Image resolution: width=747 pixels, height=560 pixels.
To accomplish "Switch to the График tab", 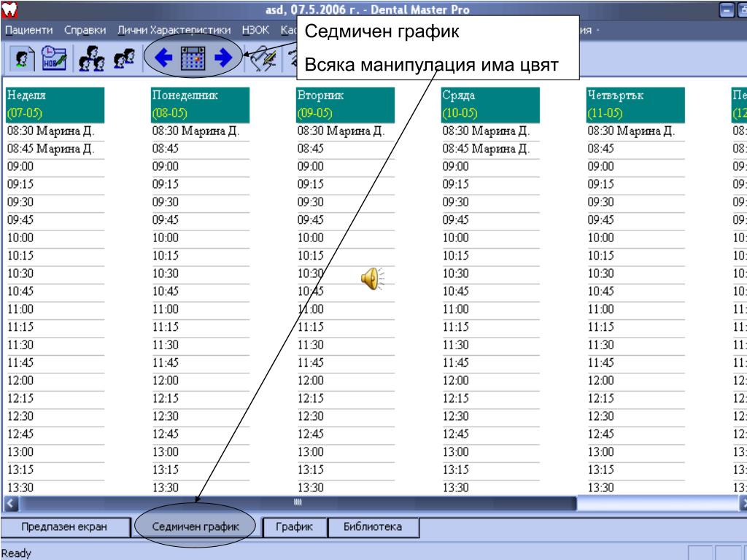I will (295, 526).
